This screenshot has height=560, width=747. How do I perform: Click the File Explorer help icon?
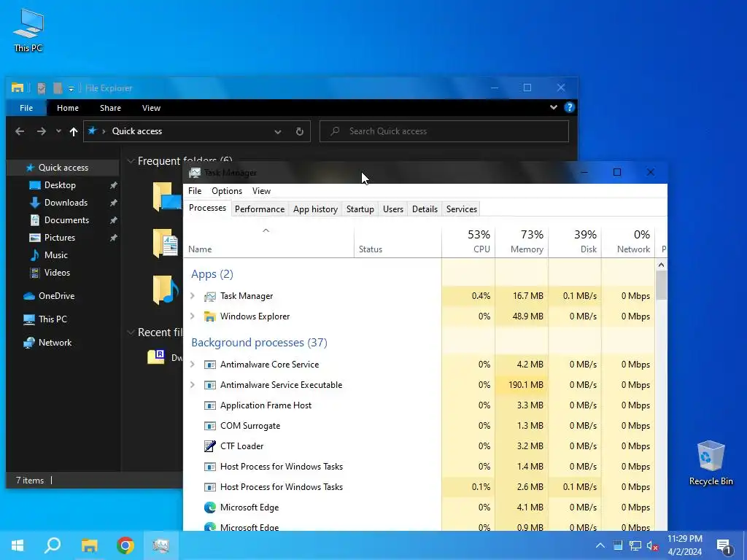point(569,108)
